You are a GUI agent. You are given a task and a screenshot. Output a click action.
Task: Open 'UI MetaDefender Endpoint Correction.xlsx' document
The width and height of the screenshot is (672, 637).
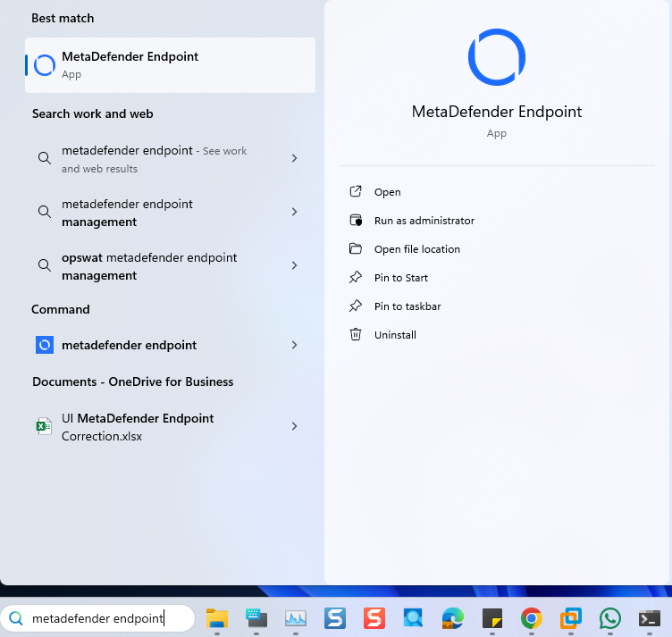[x=170, y=427]
